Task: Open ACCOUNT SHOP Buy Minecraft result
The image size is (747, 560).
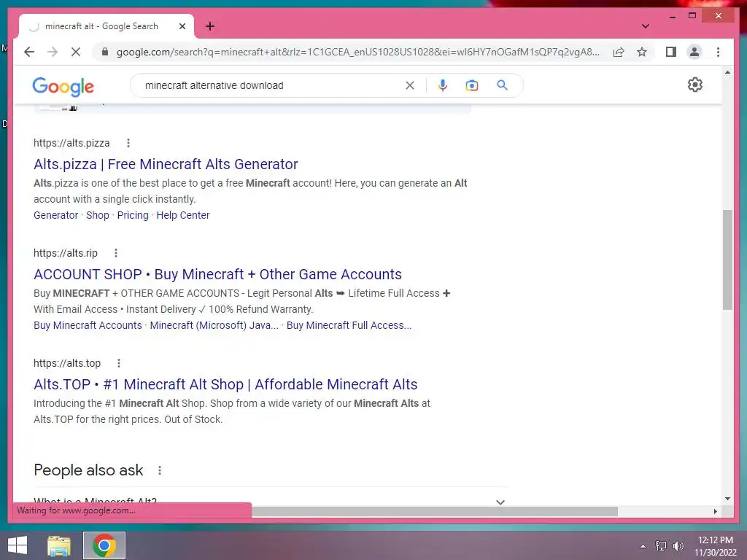Action: [217, 274]
